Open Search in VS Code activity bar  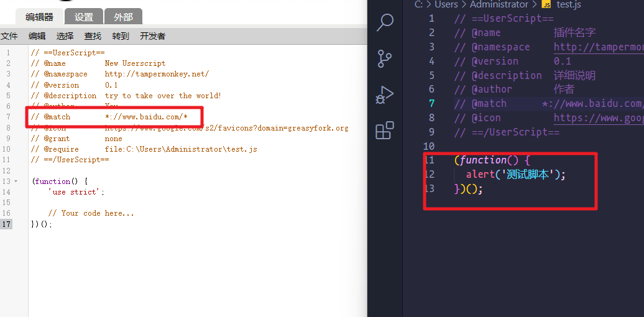[x=385, y=22]
